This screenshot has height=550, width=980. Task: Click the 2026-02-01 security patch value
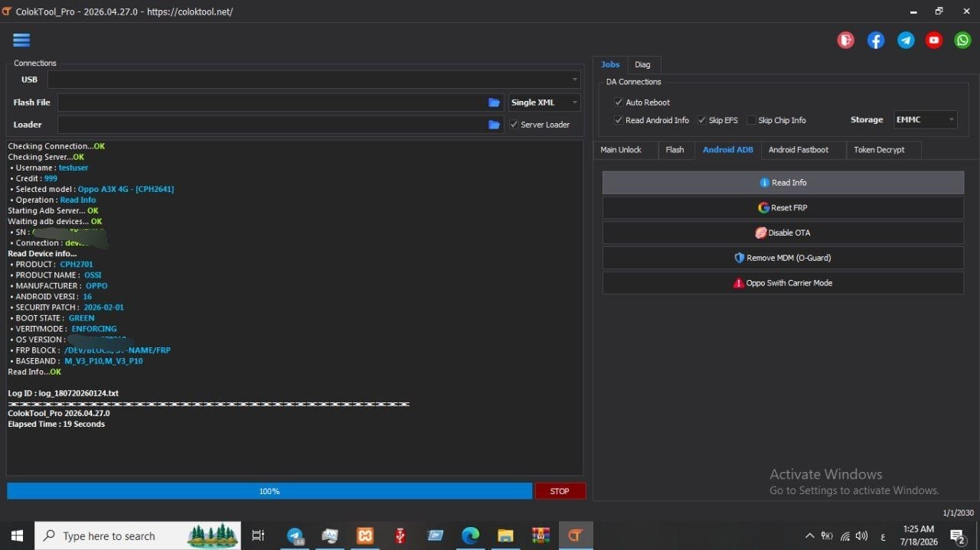(x=103, y=307)
